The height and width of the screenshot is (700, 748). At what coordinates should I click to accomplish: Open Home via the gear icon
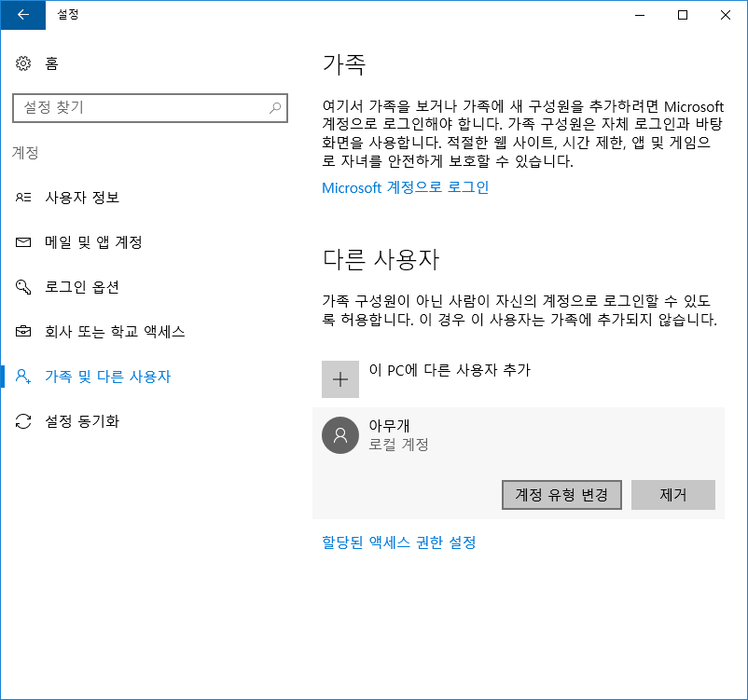click(23, 63)
